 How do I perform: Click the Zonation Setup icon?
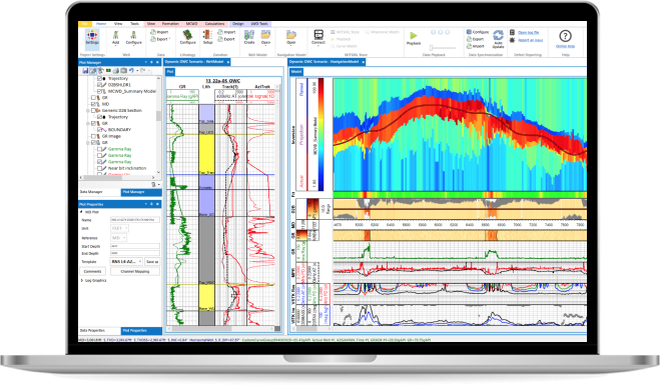[x=208, y=37]
